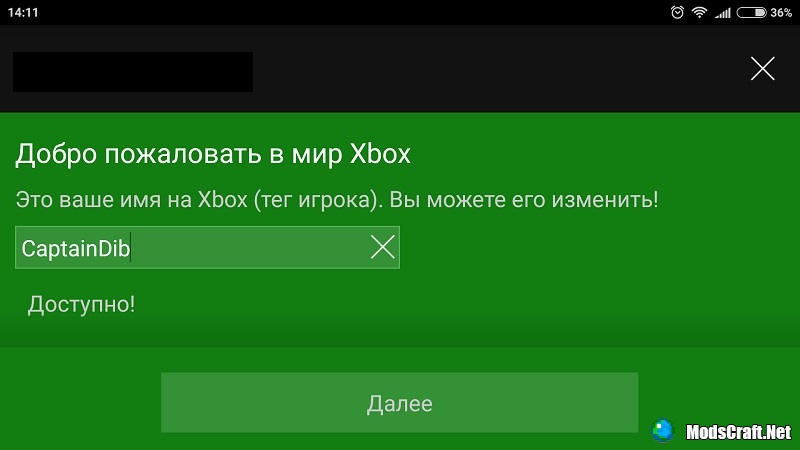The height and width of the screenshot is (450, 800).
Task: Click the Добро пожаловать в мир Xbox heading
Action: pyautogui.click(x=213, y=154)
